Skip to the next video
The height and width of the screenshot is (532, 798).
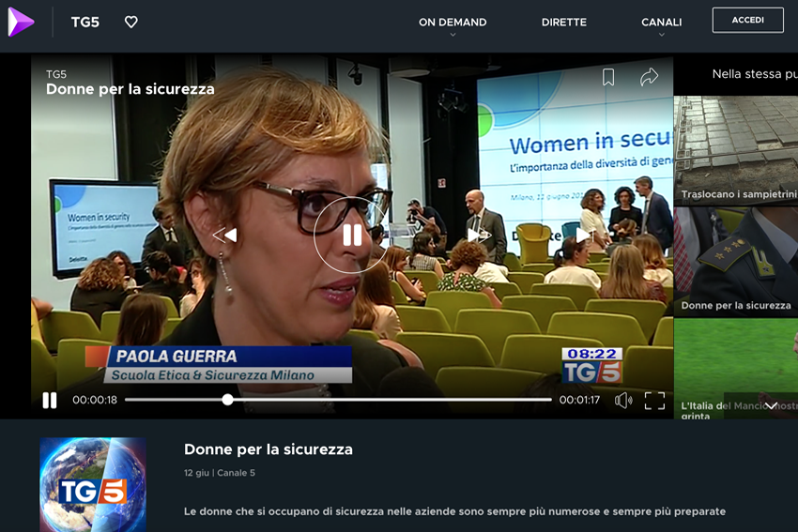[585, 235]
